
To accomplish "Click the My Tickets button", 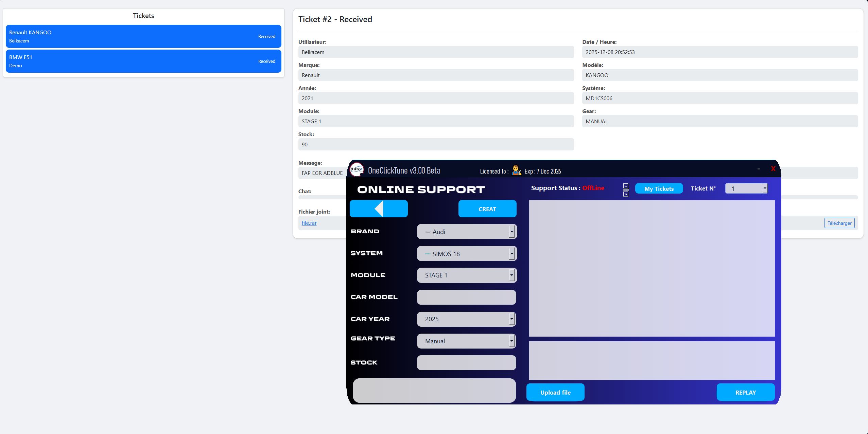I will 659,188.
